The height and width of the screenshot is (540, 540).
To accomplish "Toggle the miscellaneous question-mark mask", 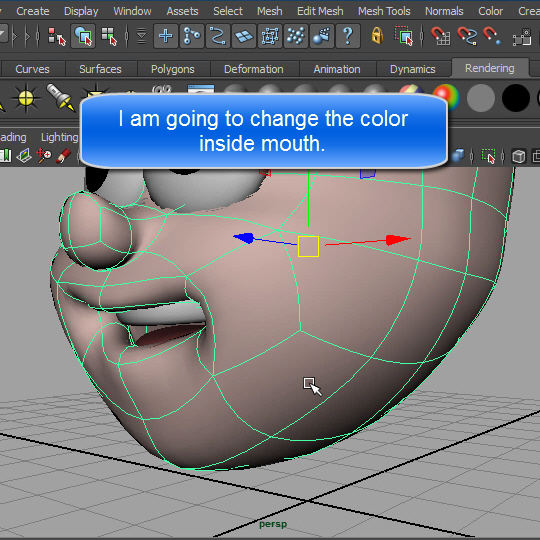I will click(348, 36).
